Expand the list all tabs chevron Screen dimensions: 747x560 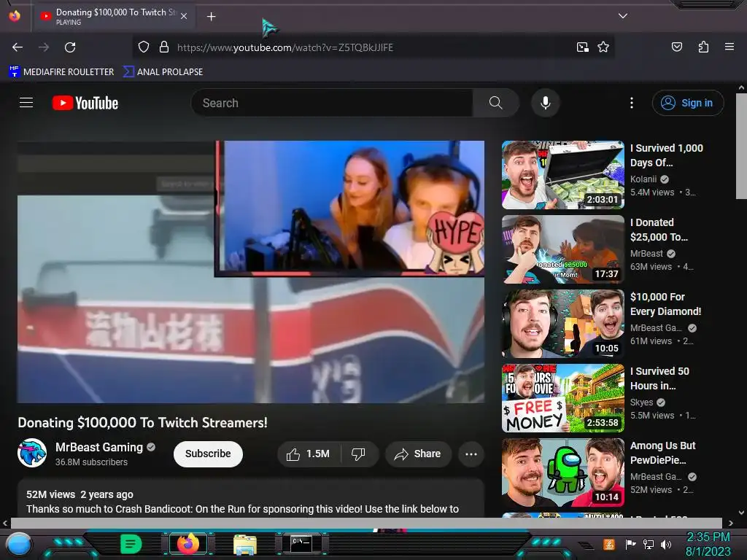coord(623,16)
